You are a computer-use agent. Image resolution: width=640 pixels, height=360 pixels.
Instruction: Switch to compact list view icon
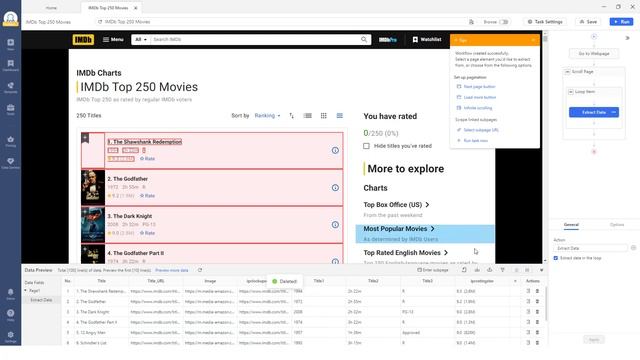coord(340,116)
